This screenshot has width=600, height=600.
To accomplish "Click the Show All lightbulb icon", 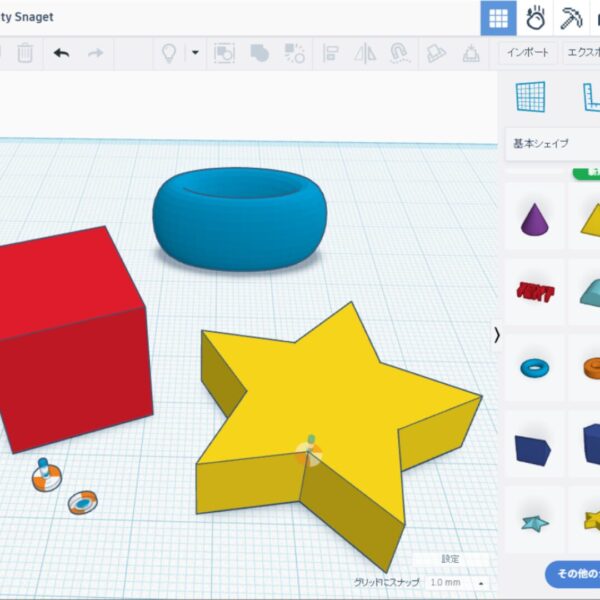I will (x=169, y=53).
